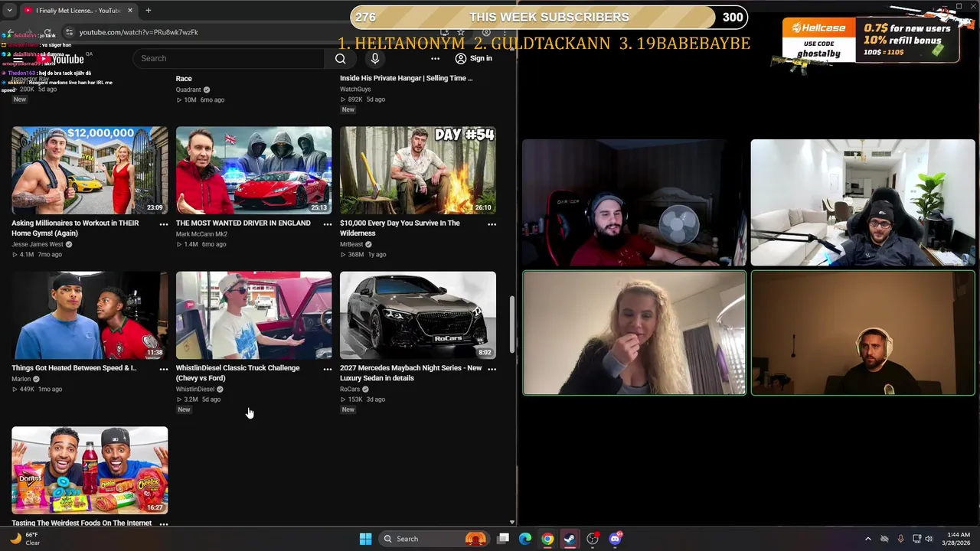
Task: Open Discord from the taskbar
Action: coord(615,539)
